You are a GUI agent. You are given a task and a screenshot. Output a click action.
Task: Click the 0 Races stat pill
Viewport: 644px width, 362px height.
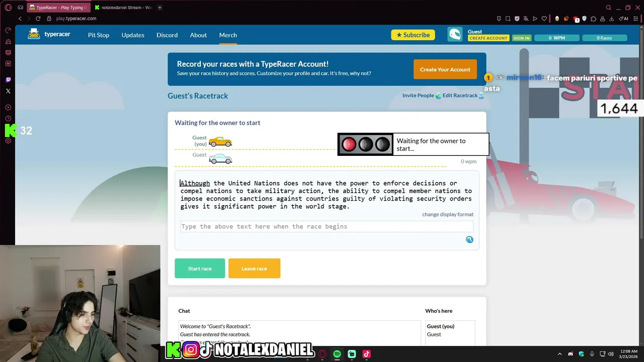(604, 38)
